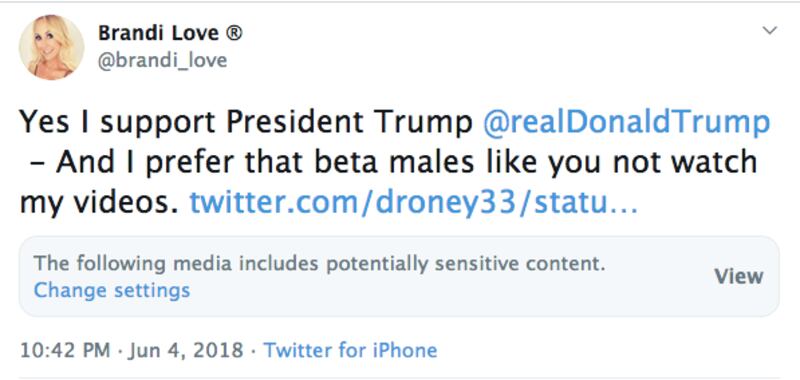Click the 'President Trump' words in tweet

coord(350,122)
